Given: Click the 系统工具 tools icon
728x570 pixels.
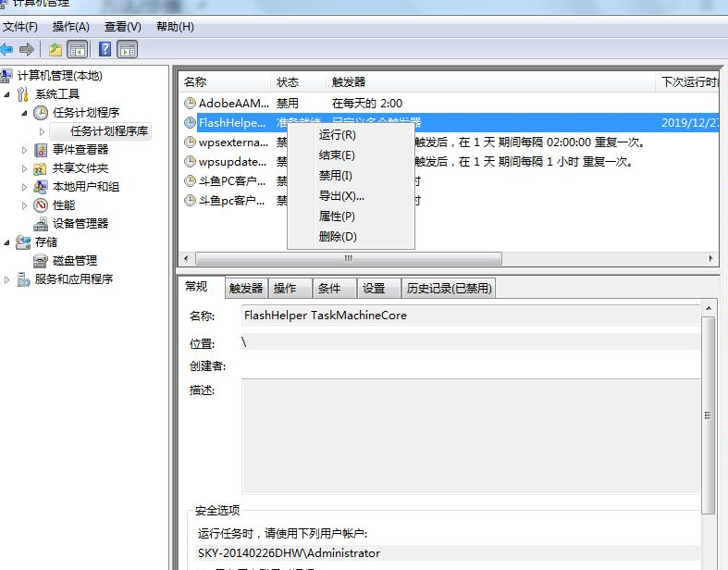Looking at the screenshot, I should pos(23,94).
